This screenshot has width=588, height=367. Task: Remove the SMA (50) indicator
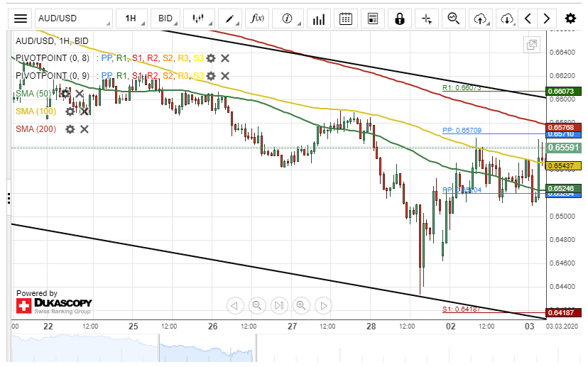click(x=80, y=93)
